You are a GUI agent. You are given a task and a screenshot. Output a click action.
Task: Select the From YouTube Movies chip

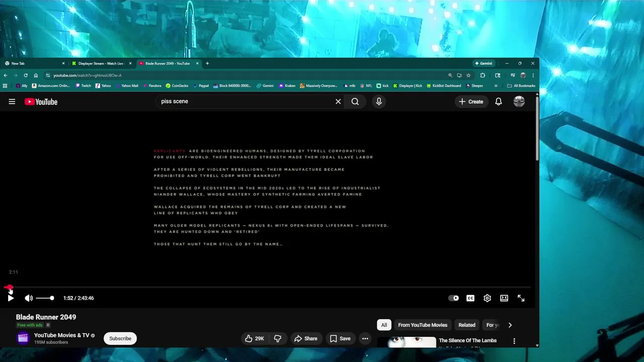tap(423, 325)
